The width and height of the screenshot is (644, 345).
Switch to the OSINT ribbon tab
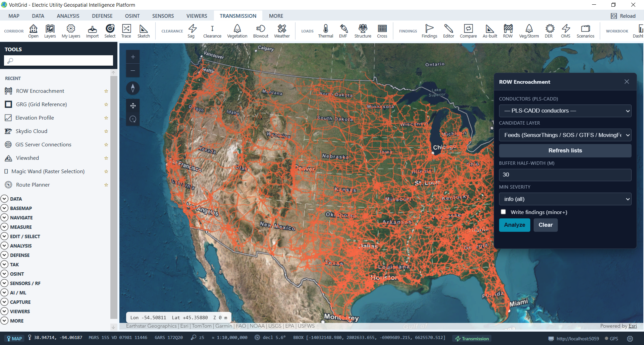132,16
